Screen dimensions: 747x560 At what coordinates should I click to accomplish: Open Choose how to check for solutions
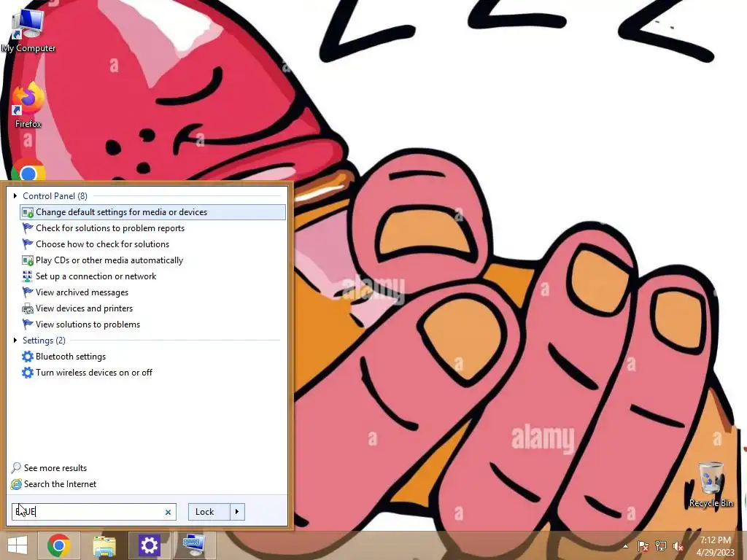[x=153, y=244]
